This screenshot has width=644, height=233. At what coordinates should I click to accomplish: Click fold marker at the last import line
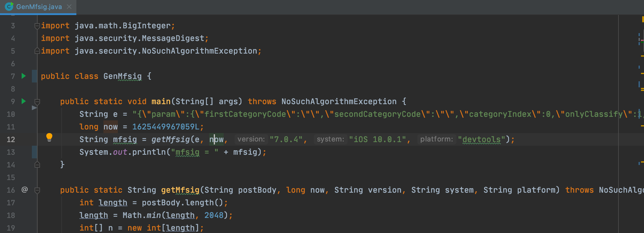coord(37,51)
